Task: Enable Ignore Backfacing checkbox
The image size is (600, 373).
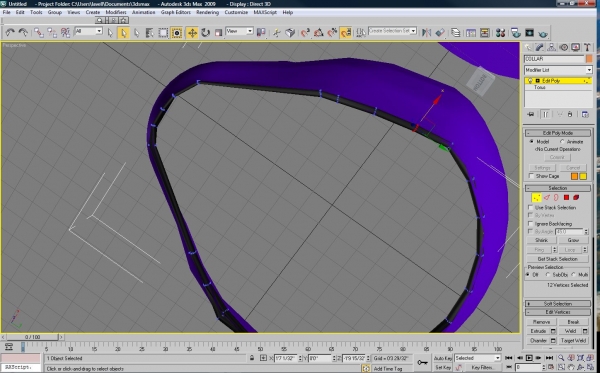Action: pyautogui.click(x=531, y=223)
